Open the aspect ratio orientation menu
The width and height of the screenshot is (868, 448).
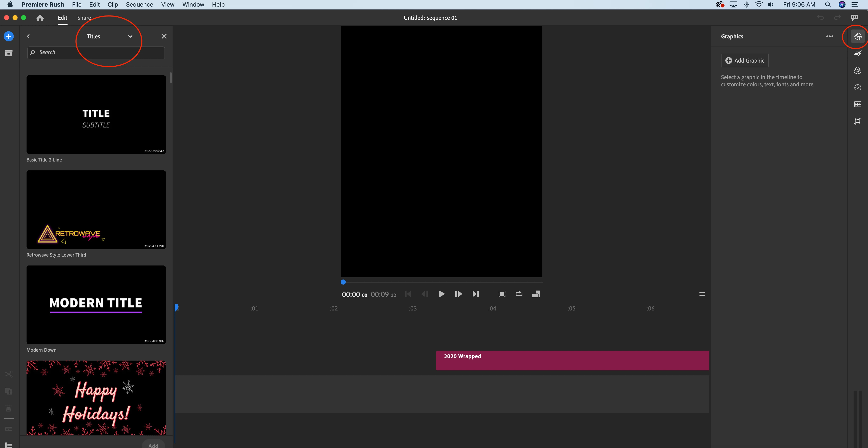pos(536,294)
